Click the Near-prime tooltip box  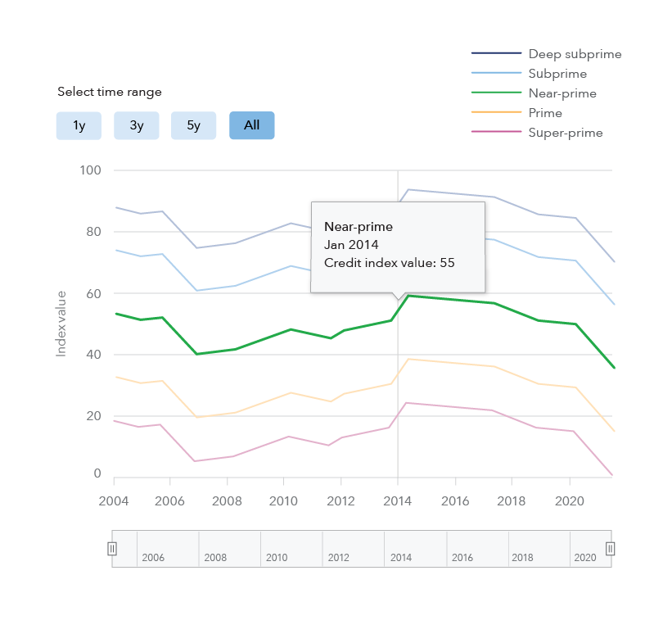click(398, 247)
